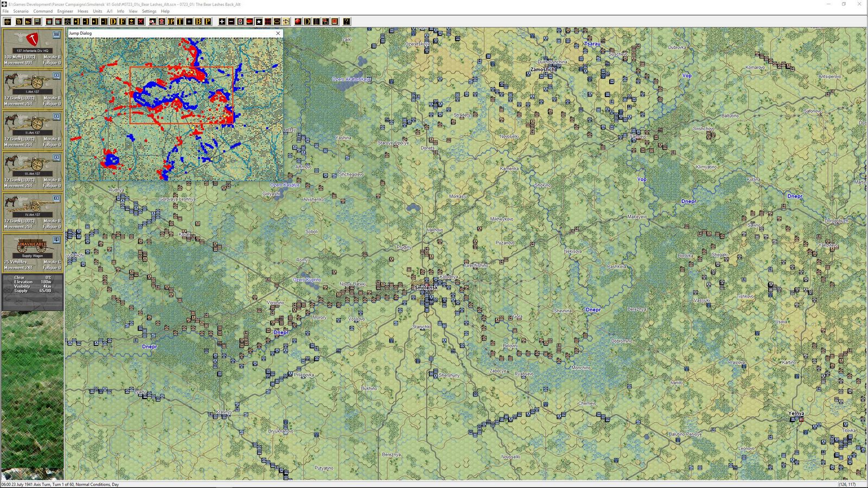Open the Hexes menu
This screenshot has height=488, width=868.
pos(83,11)
